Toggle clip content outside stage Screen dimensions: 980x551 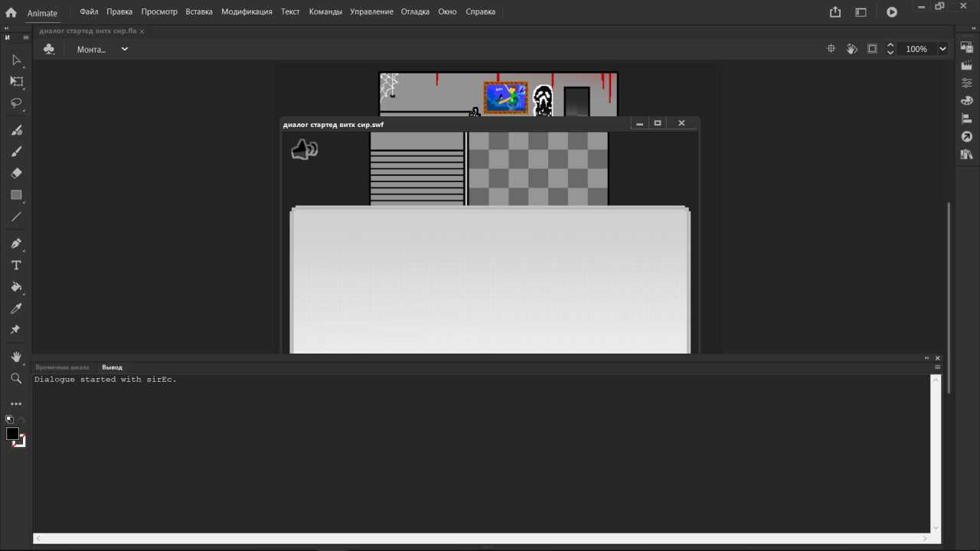(872, 48)
